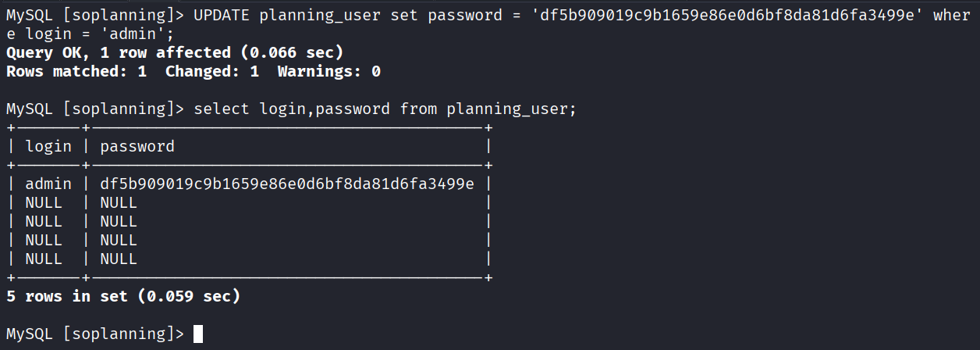Click the blinking cursor block at the last prompt

pyautogui.click(x=198, y=334)
